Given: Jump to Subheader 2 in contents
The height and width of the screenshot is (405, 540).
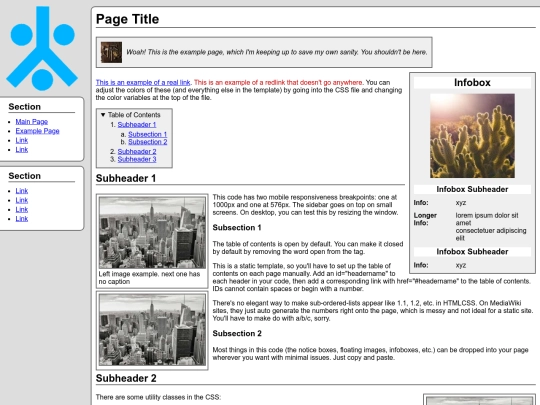Looking at the screenshot, I should pos(137,152).
